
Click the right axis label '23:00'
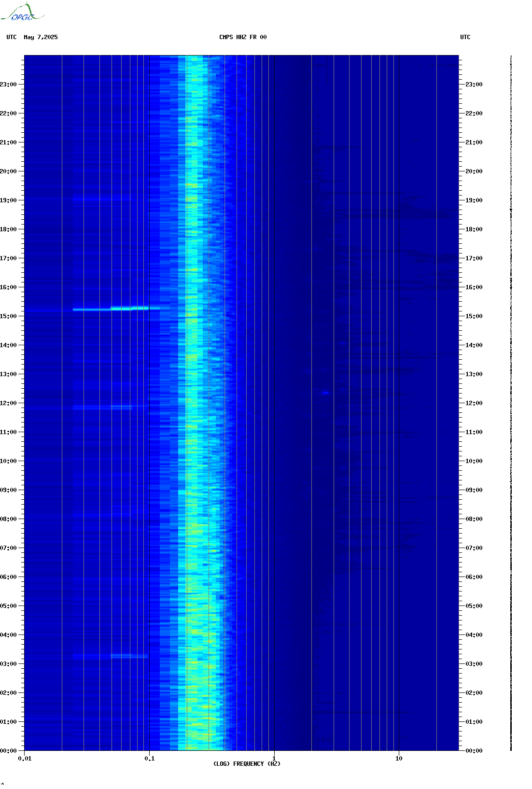(474, 85)
